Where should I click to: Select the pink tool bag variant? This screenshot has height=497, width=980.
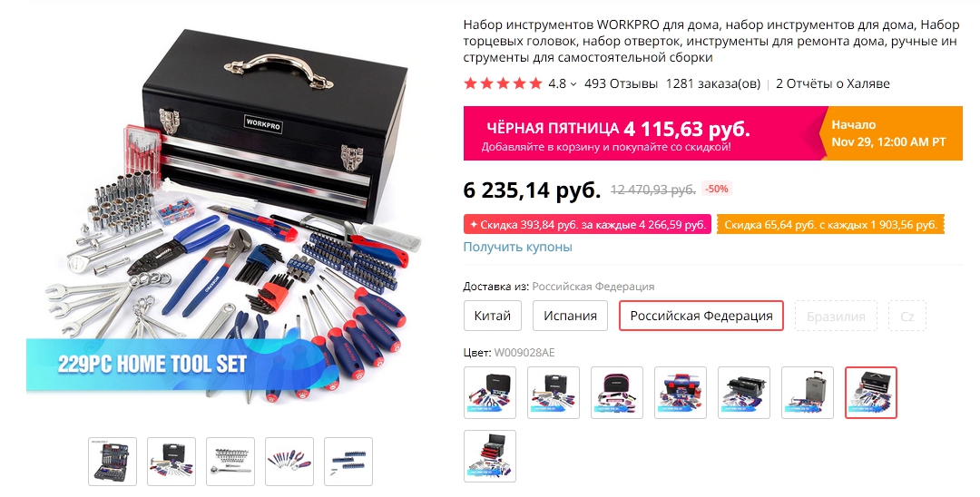pos(617,393)
